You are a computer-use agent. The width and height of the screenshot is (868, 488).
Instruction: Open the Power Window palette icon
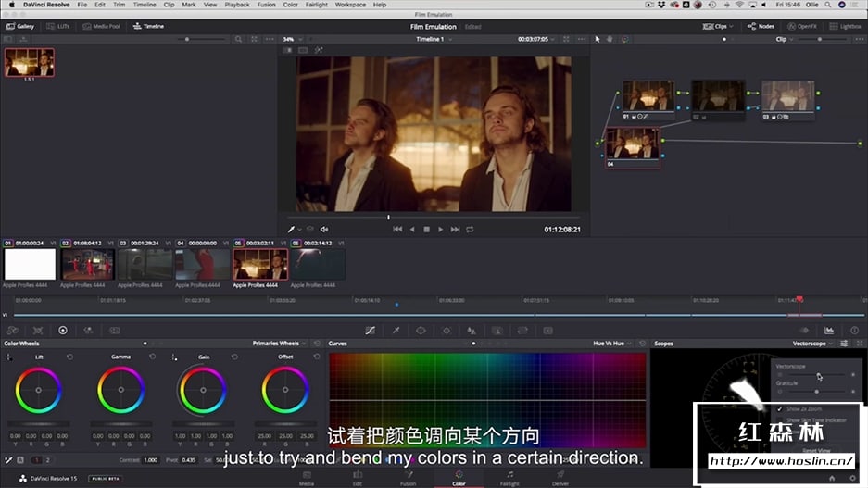coord(421,331)
